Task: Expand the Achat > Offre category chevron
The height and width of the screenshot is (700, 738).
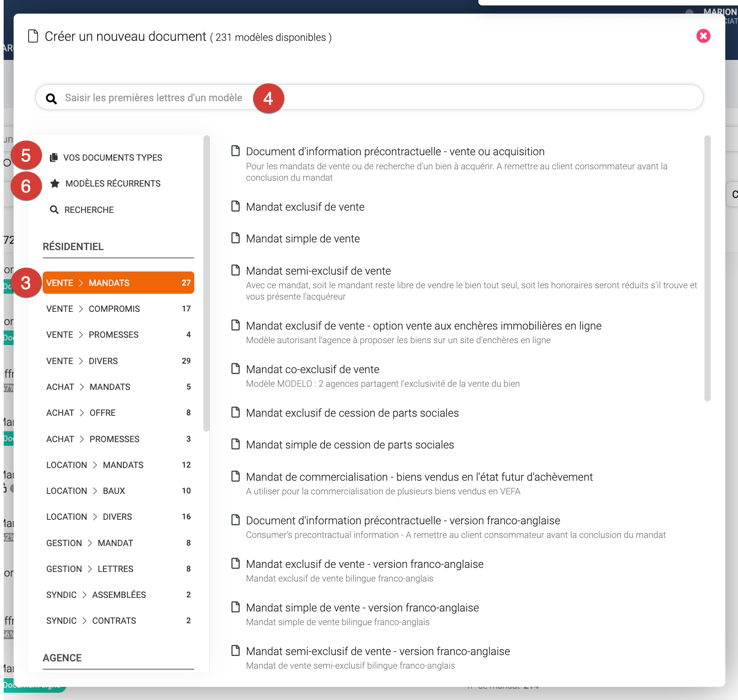Action: (82, 413)
